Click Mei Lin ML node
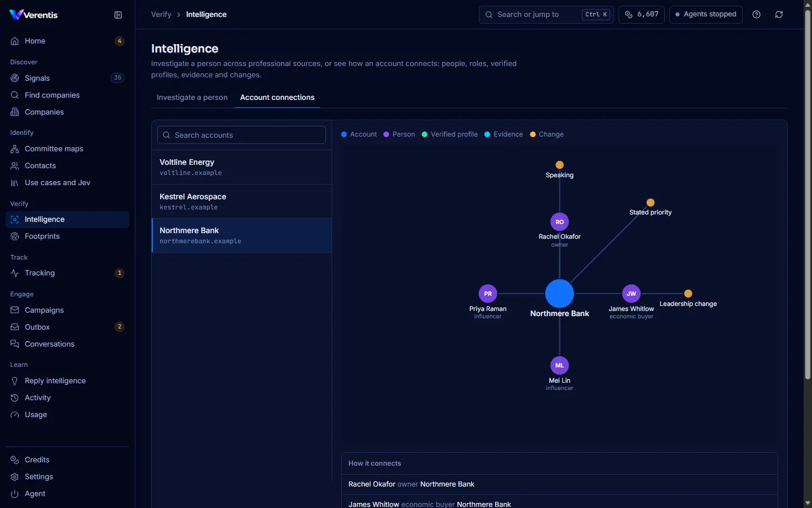812x508 pixels. click(559, 365)
